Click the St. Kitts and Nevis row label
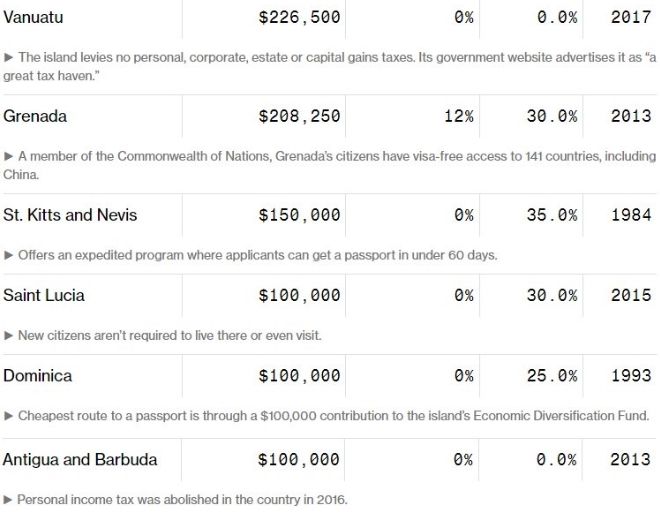This screenshot has width=660, height=517. click(x=70, y=215)
